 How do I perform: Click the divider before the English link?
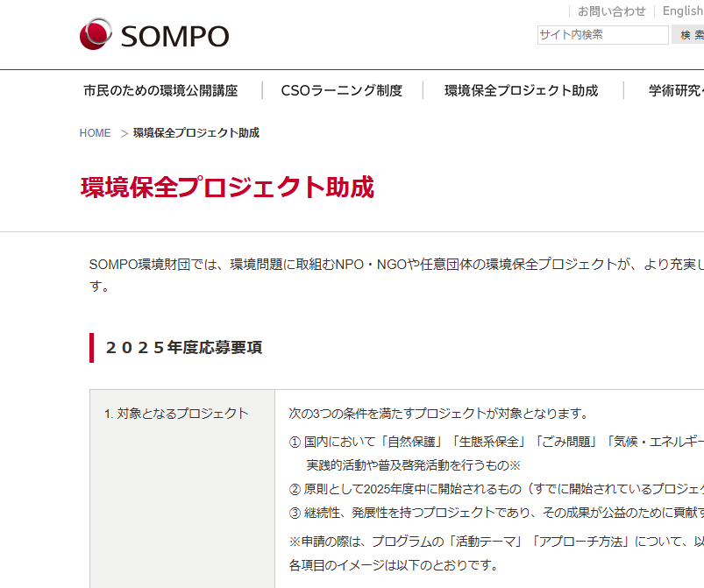(x=654, y=11)
